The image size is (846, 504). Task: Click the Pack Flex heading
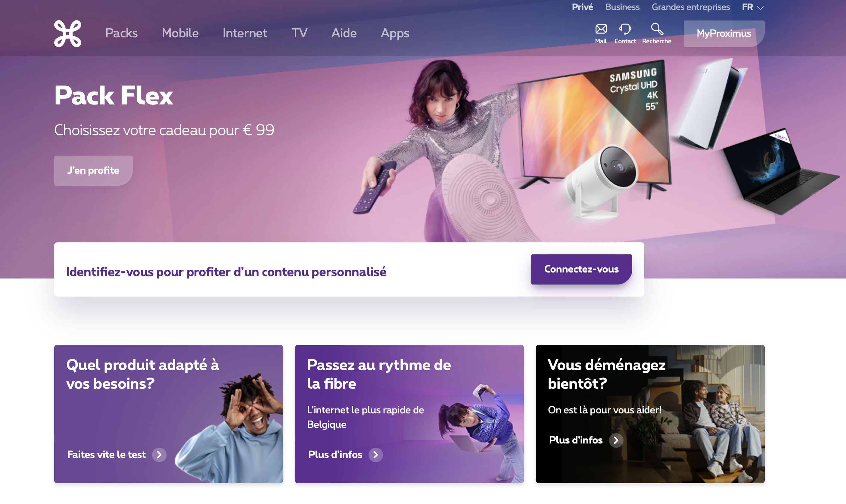coord(114,95)
